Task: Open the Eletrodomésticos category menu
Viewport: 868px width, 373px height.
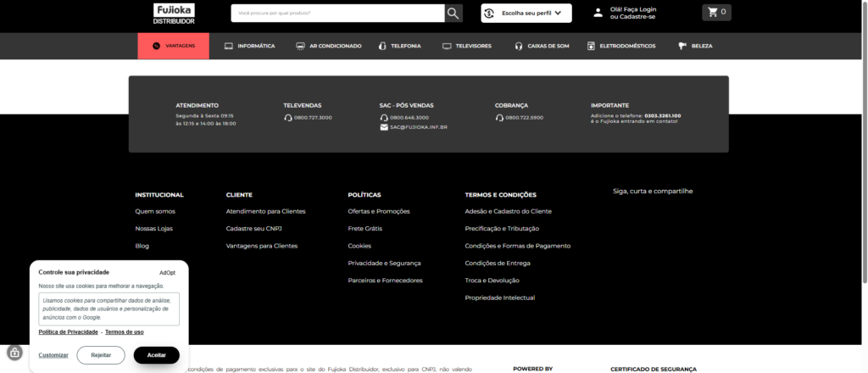Action: [621, 46]
